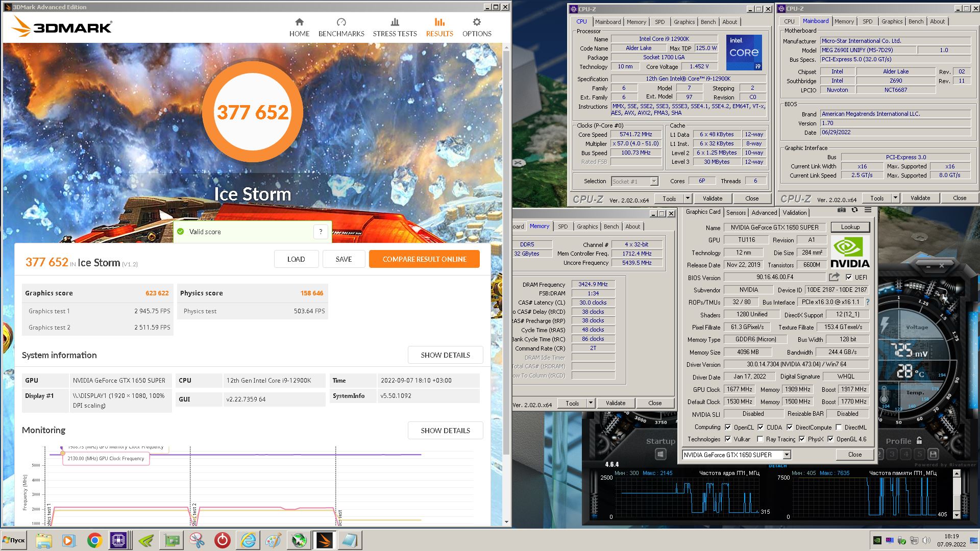Screen dimensions: 980x551
Task: Go to STRESS TESTS in 3DMark
Action: click(x=395, y=28)
